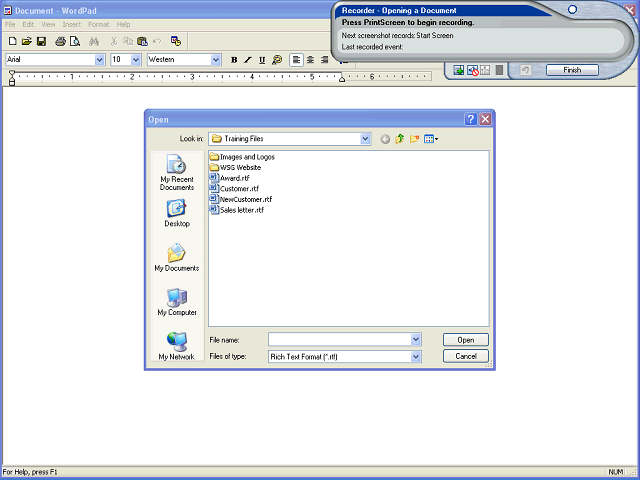Toggle Underline formatting
Image resolution: width=640 pixels, height=480 pixels.
pos(262,60)
